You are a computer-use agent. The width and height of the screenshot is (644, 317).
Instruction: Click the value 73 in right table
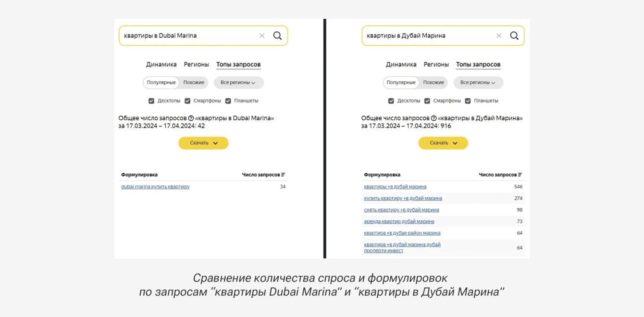click(520, 221)
